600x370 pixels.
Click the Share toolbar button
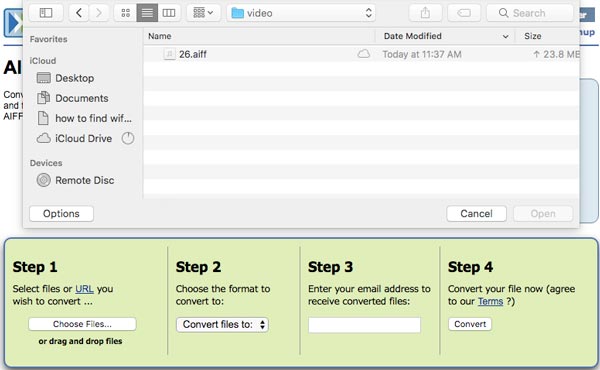[x=425, y=13]
